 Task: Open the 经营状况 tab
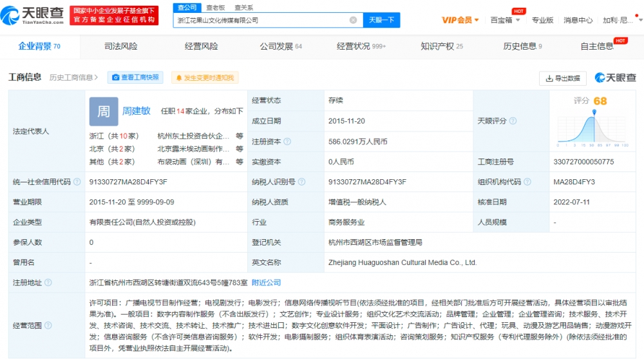(x=361, y=46)
